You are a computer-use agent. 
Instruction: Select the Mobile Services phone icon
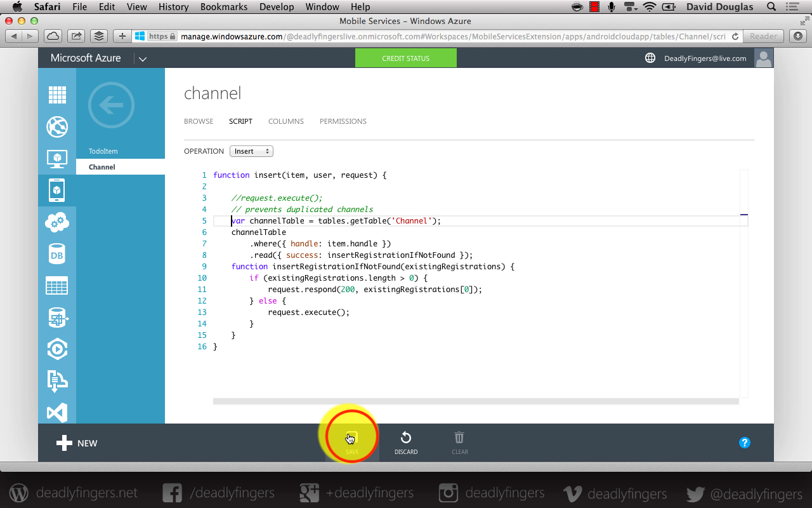(x=57, y=190)
